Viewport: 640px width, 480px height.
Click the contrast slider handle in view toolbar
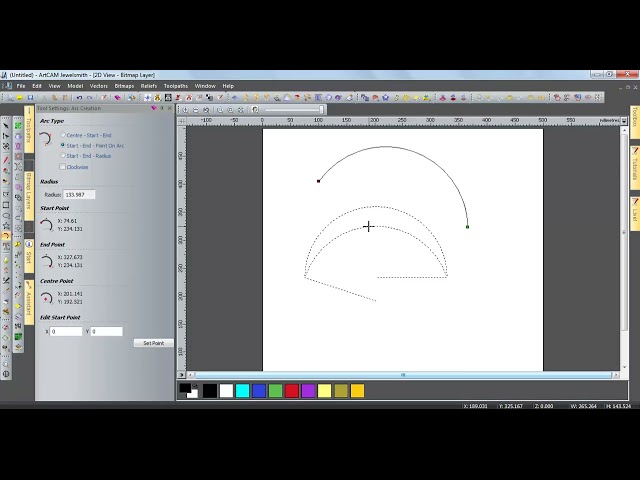tap(322, 109)
